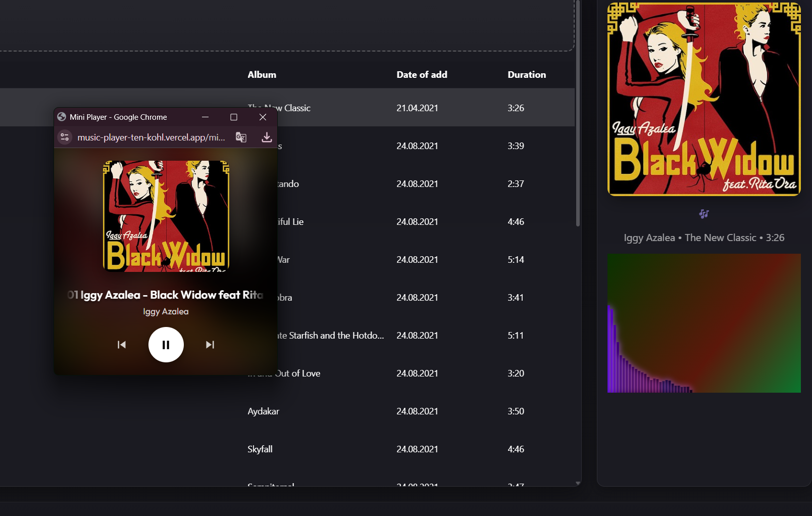The image size is (812, 516).
Task: Select the row with duration 3:41
Action: pyautogui.click(x=287, y=298)
